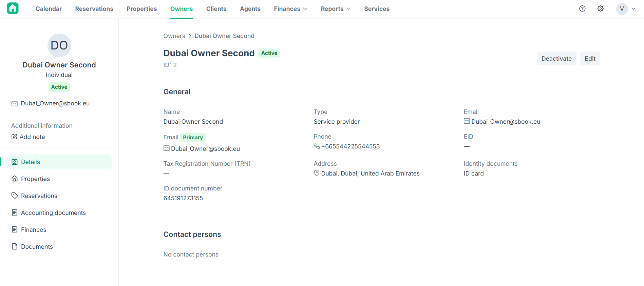Open the help question mark icon
This screenshot has width=644, height=286.
pos(582,9)
